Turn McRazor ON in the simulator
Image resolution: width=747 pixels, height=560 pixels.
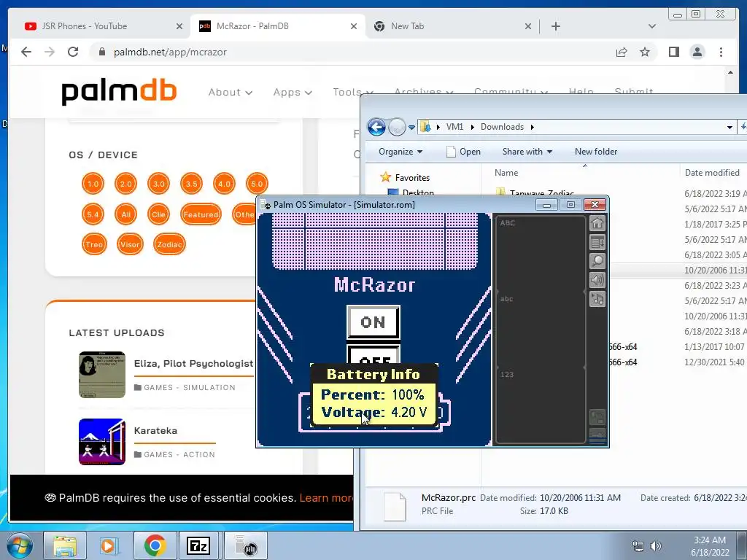coord(373,322)
